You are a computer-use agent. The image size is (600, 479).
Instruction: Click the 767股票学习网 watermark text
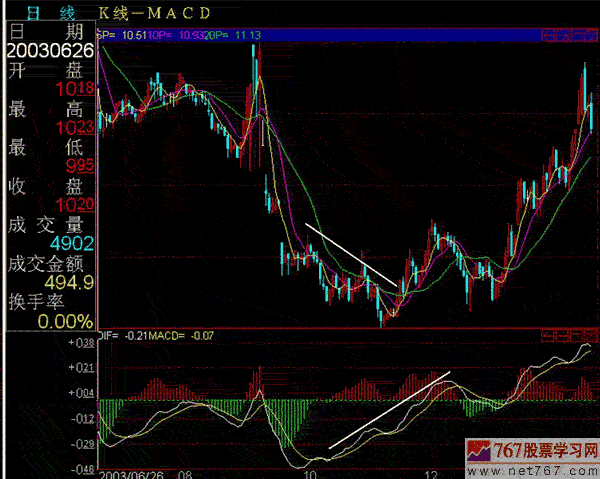coord(547,452)
